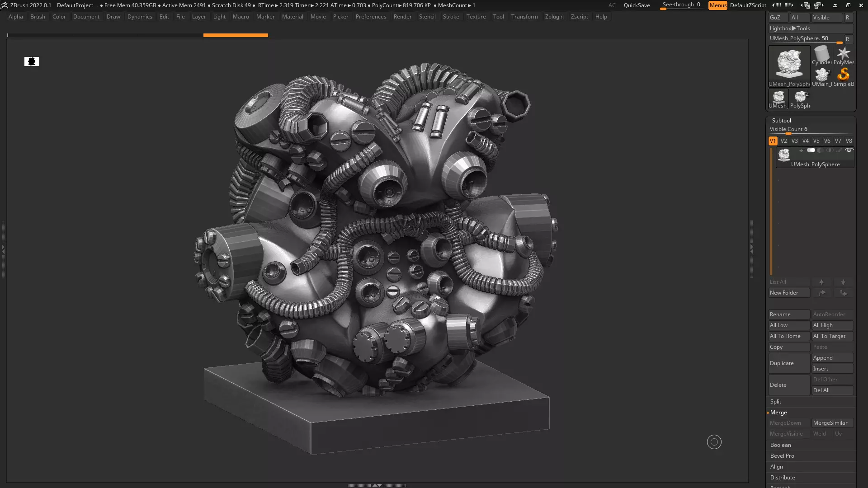The width and height of the screenshot is (868, 488).
Task: Click the ZBrush head logo in viewport
Action: (32, 61)
